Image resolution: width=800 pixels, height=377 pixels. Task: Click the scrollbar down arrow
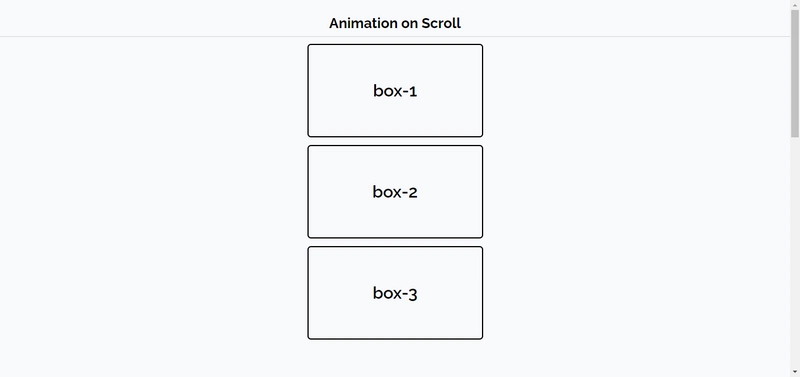click(x=795, y=372)
